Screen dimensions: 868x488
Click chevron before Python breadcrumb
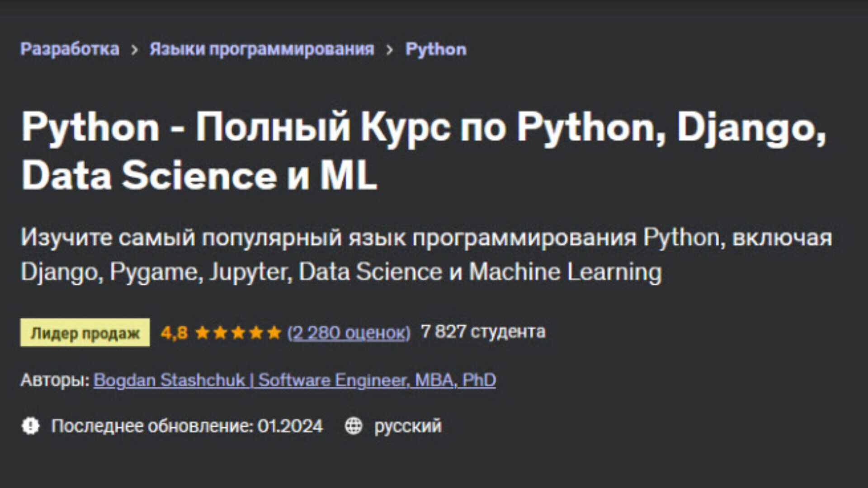pos(390,50)
